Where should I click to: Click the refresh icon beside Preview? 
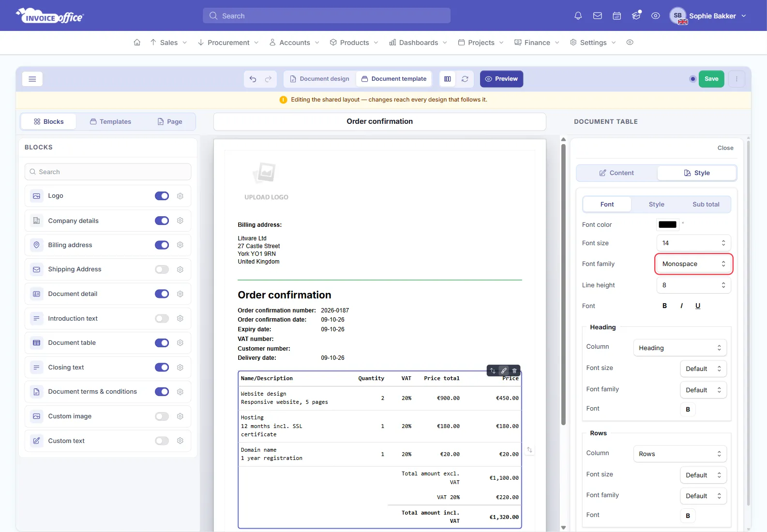point(465,79)
